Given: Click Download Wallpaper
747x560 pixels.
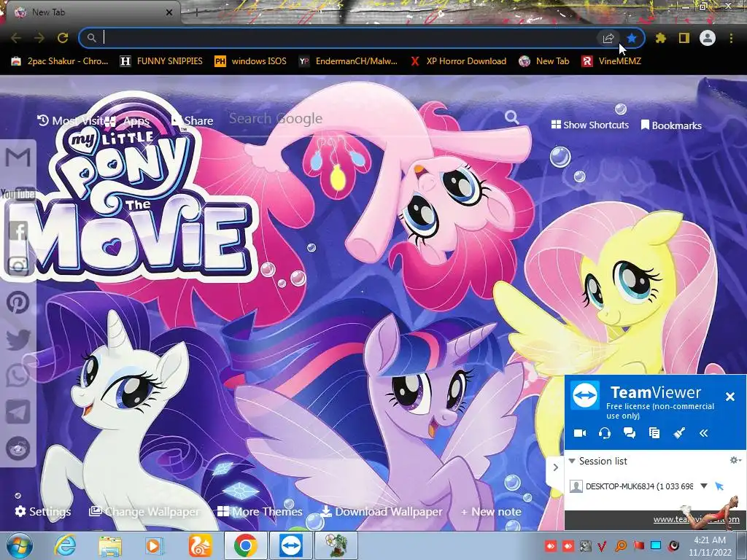Looking at the screenshot, I should tap(381, 511).
